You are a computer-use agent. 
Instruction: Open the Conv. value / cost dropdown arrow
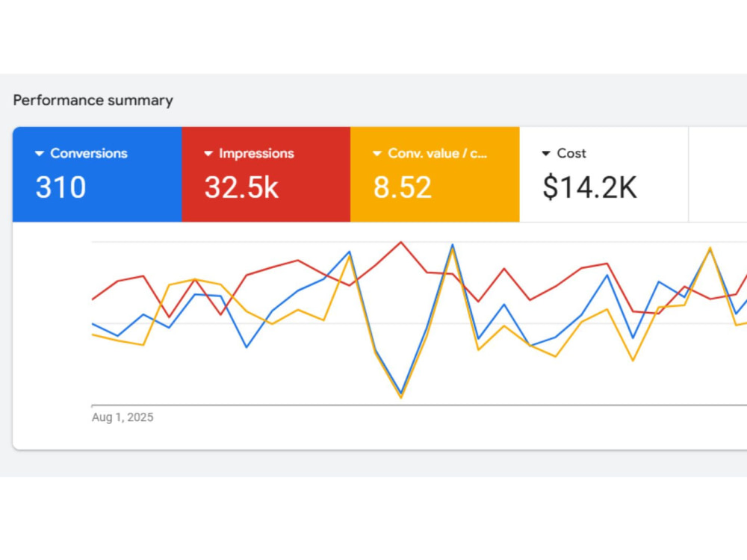tap(376, 153)
